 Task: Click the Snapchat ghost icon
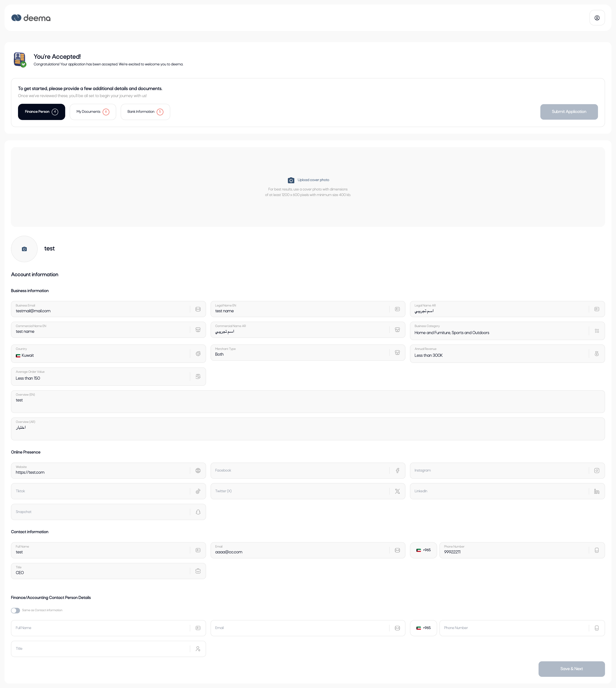(x=198, y=512)
